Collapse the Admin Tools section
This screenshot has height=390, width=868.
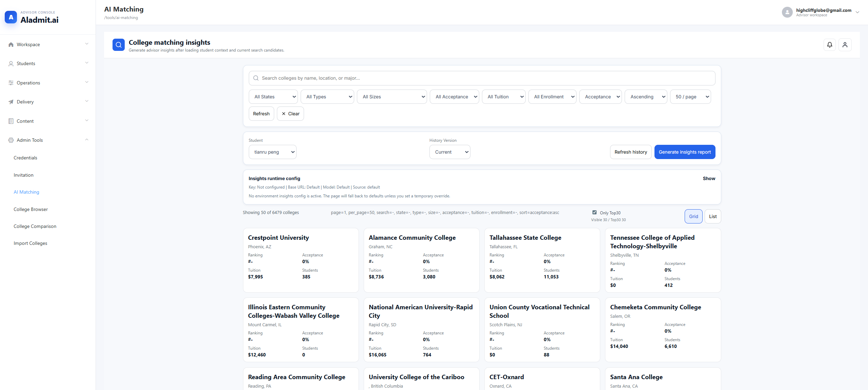click(x=86, y=140)
